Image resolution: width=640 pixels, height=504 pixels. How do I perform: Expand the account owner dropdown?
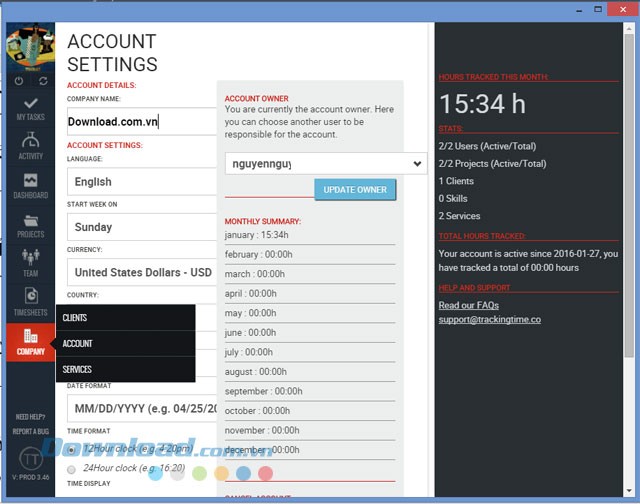(325, 163)
